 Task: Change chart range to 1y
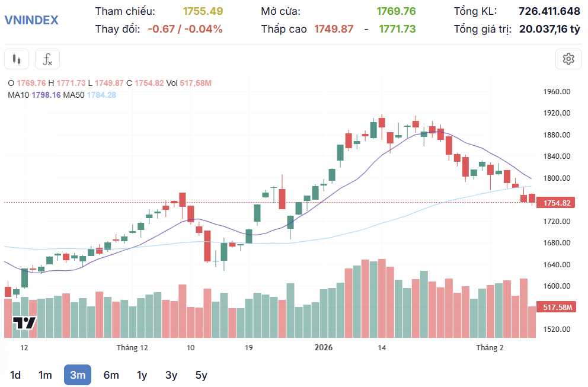tap(142, 375)
